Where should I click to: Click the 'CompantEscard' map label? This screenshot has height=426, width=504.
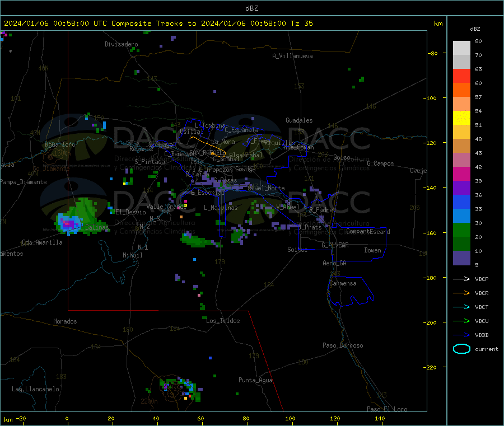tap(368, 231)
